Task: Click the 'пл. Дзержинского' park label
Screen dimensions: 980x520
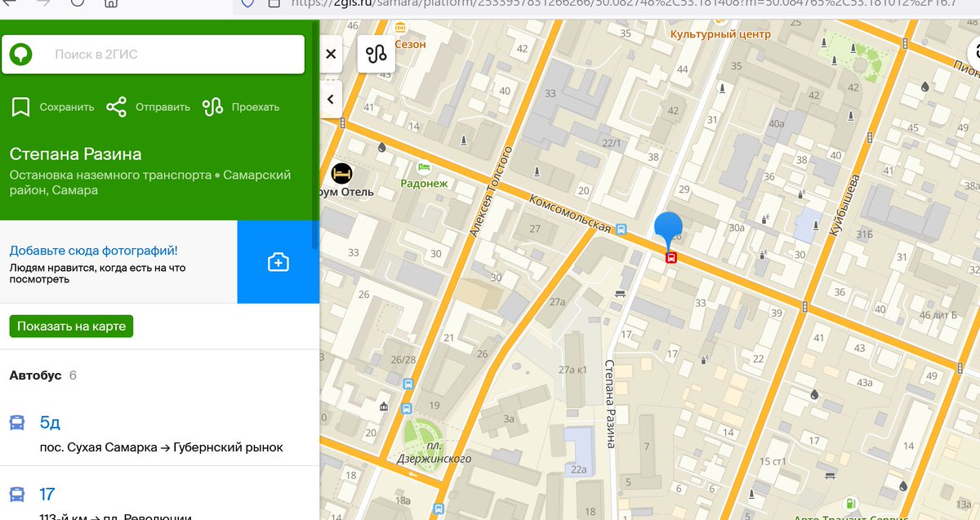Action: coord(432,453)
